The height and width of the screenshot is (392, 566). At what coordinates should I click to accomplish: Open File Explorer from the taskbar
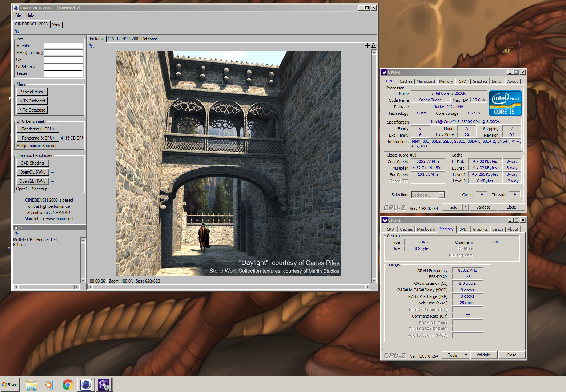click(32, 385)
